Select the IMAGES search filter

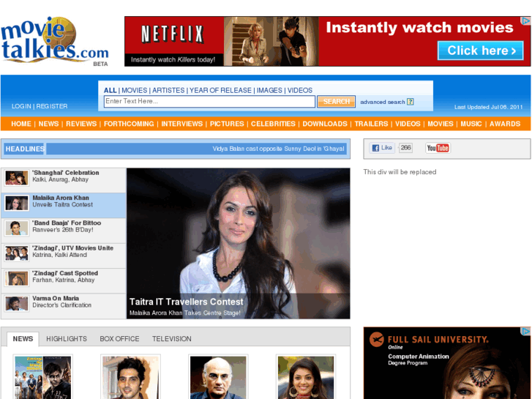(x=269, y=90)
